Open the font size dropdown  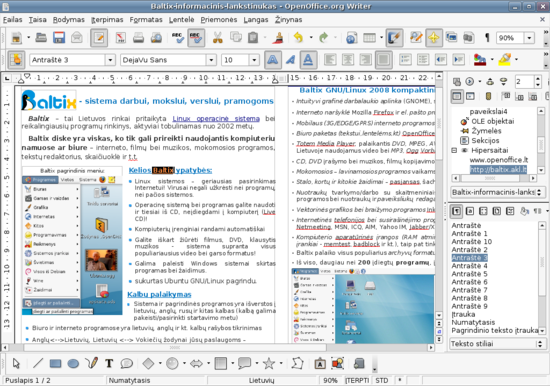tap(255, 60)
